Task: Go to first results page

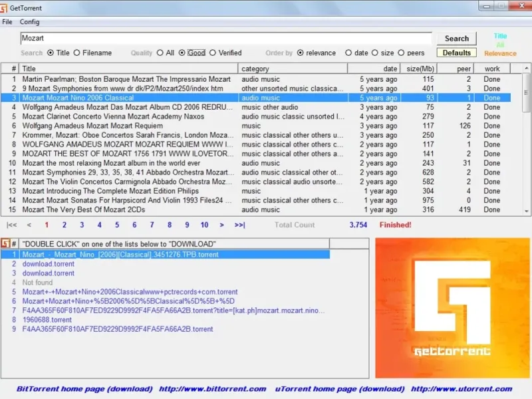Action: pos(11,225)
